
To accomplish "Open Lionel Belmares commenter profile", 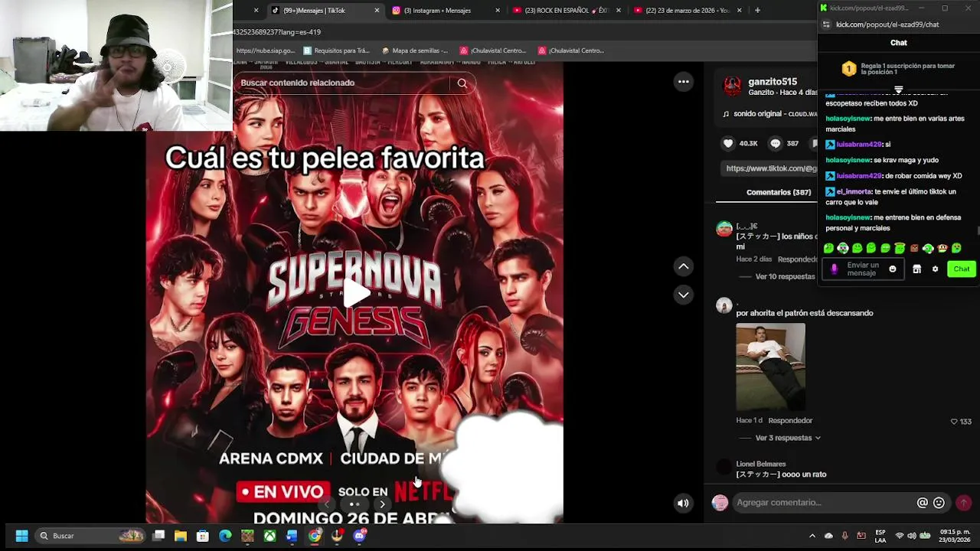I will coord(760,464).
